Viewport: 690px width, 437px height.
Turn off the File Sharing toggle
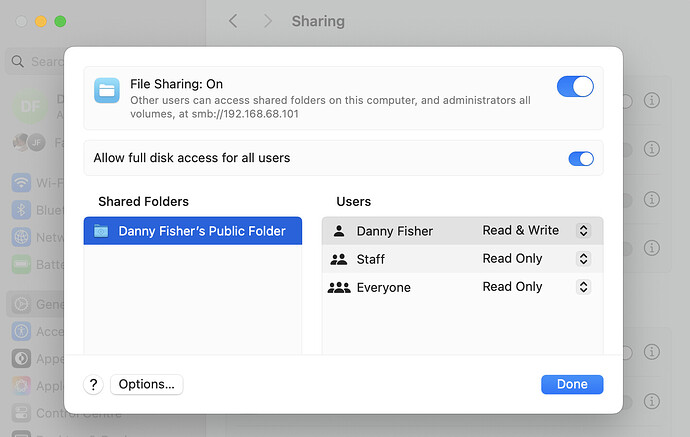(x=575, y=87)
